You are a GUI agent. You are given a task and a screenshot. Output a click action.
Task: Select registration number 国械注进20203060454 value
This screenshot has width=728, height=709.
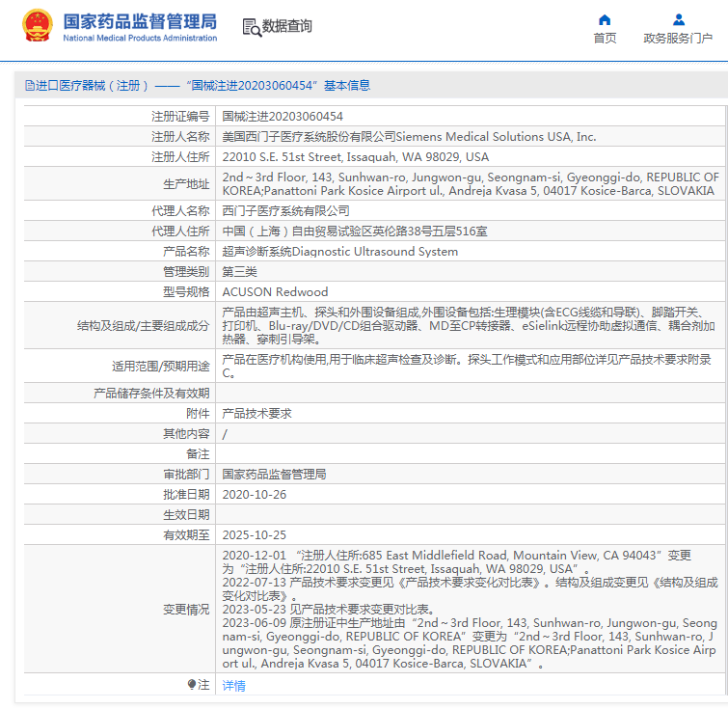coord(283,116)
